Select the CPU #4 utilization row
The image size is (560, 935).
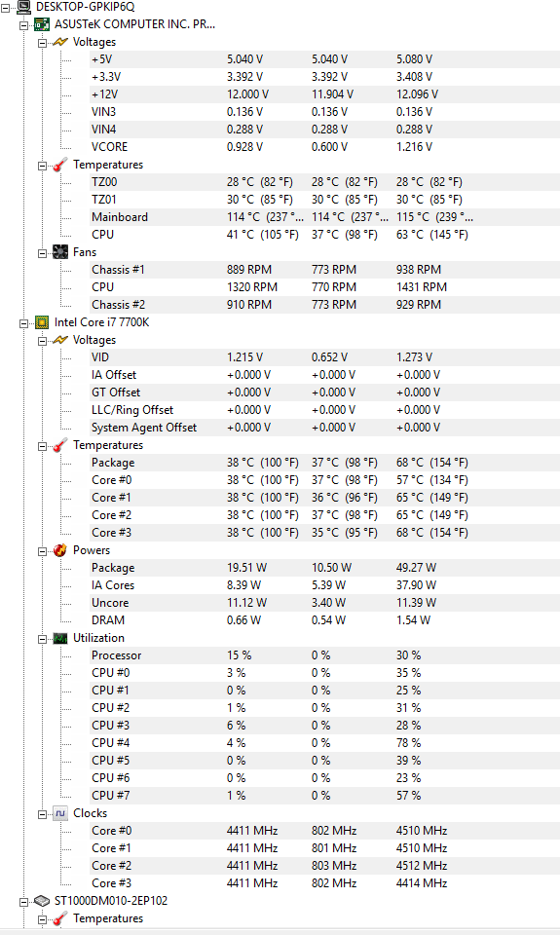click(x=324, y=743)
